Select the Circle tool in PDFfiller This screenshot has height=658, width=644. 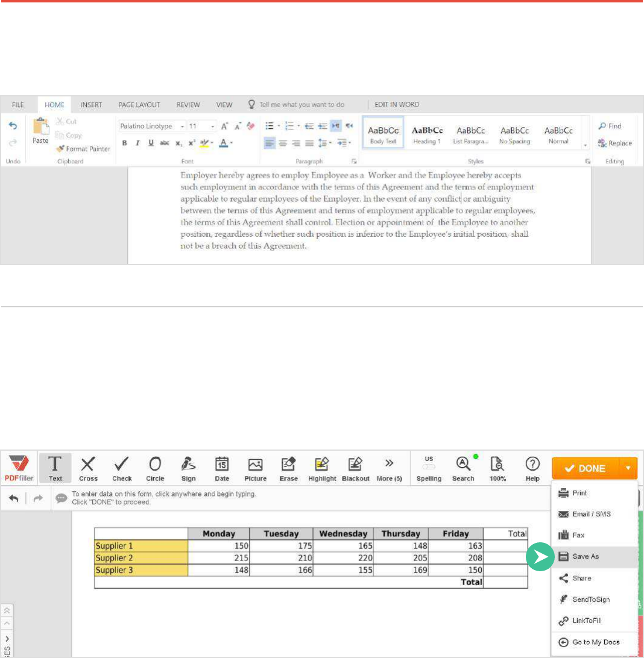(155, 468)
